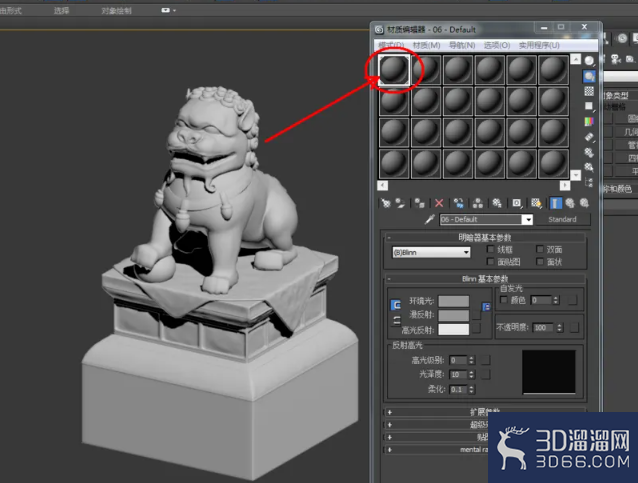Toggle the Show End Result icon
This screenshot has width=638, height=483.
(x=556, y=203)
